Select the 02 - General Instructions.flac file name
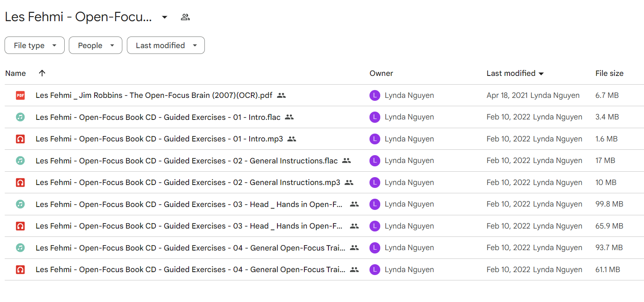 click(x=187, y=161)
